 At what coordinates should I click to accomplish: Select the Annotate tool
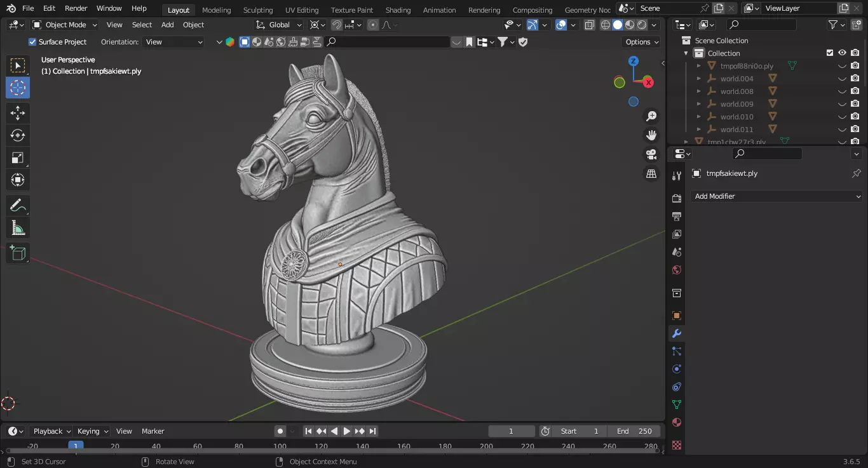[x=18, y=206]
